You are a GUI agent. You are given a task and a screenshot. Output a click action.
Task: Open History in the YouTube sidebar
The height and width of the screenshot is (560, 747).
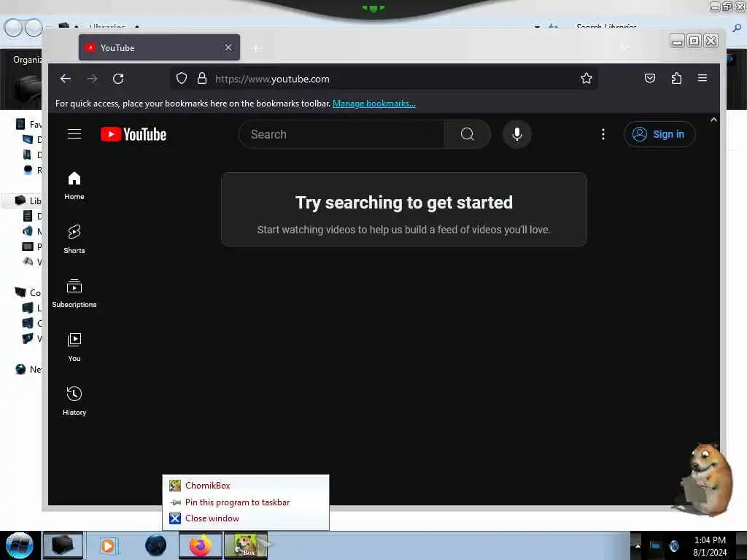[74, 402]
